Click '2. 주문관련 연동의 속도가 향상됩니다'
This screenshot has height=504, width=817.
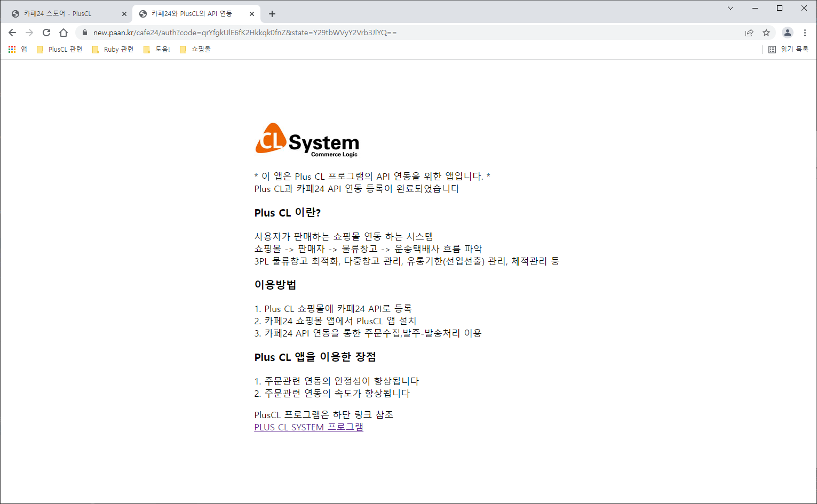click(x=332, y=394)
